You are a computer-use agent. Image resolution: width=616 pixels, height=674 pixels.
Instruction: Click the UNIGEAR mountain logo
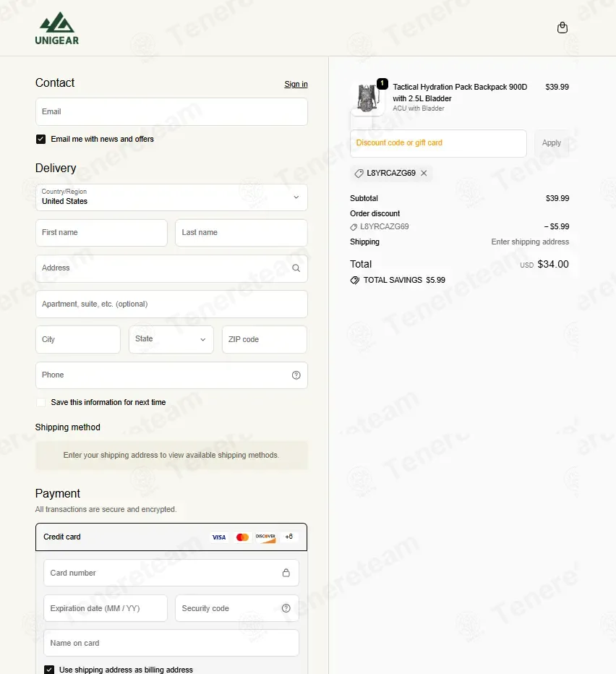click(x=56, y=28)
